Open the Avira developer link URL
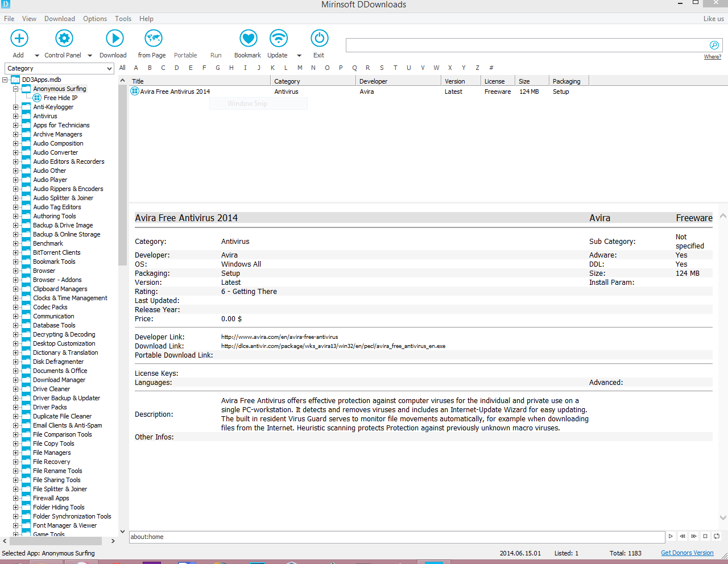This screenshot has width=728, height=564. point(279,337)
